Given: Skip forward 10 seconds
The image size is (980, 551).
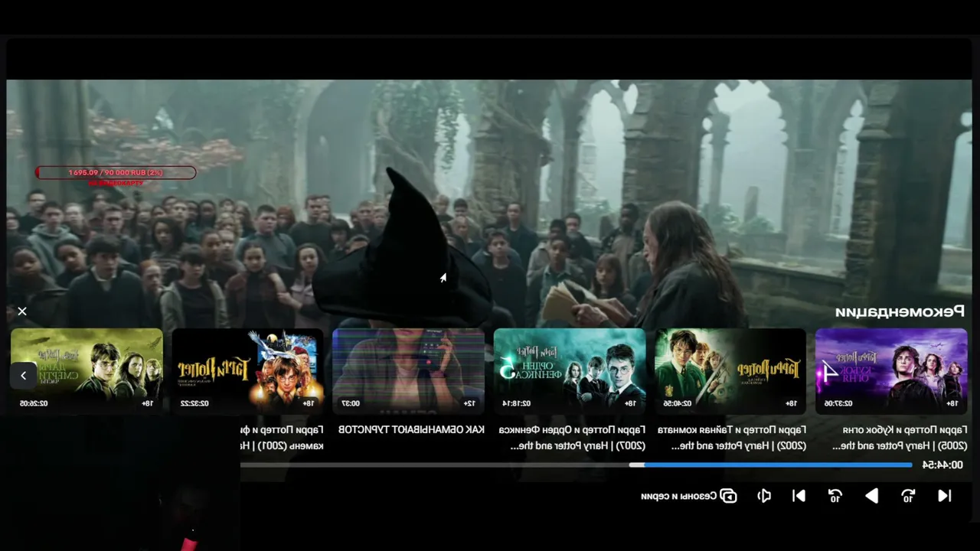Looking at the screenshot, I should click(x=835, y=496).
